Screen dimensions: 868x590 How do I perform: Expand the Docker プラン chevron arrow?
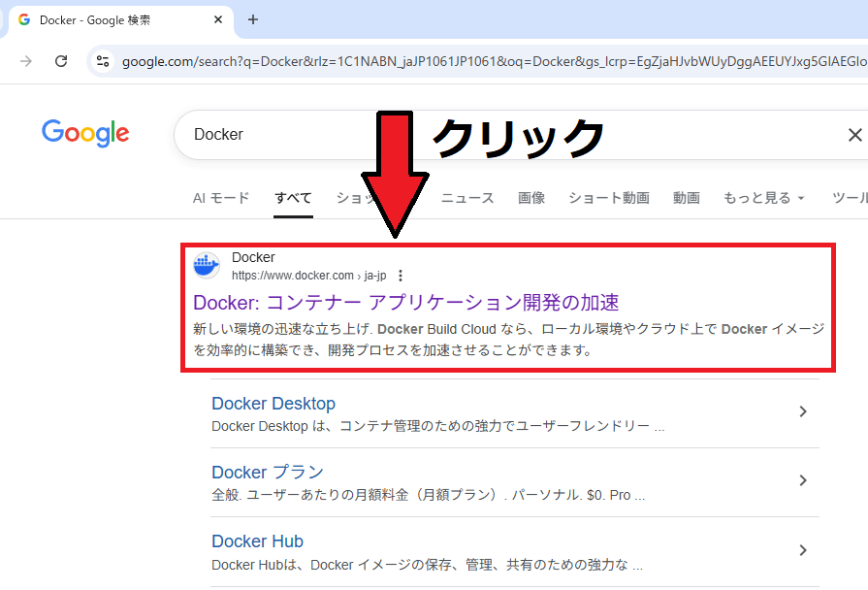click(x=802, y=480)
